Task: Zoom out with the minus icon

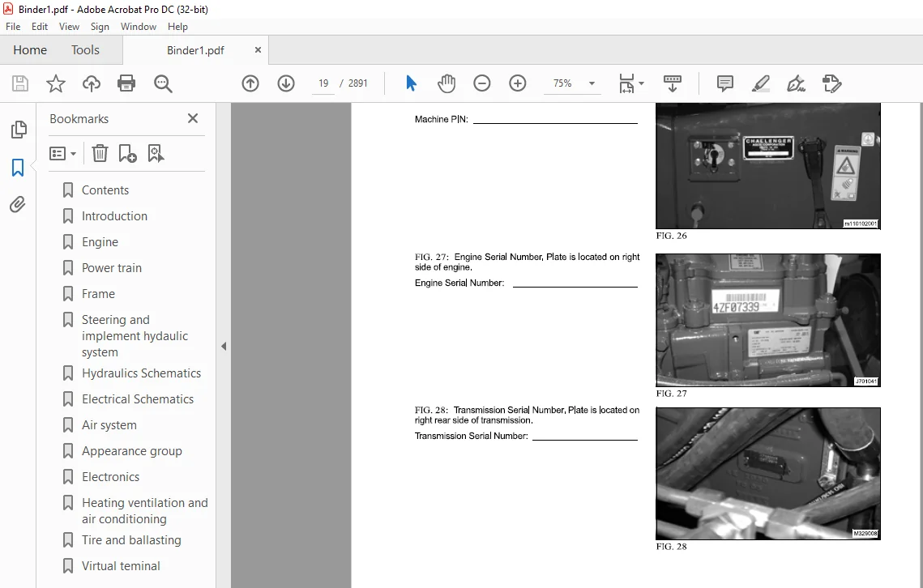Action: [482, 83]
